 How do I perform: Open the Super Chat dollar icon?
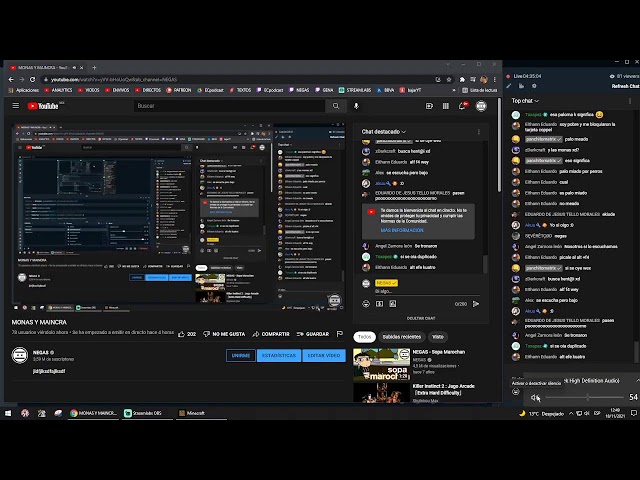pyautogui.click(x=379, y=304)
